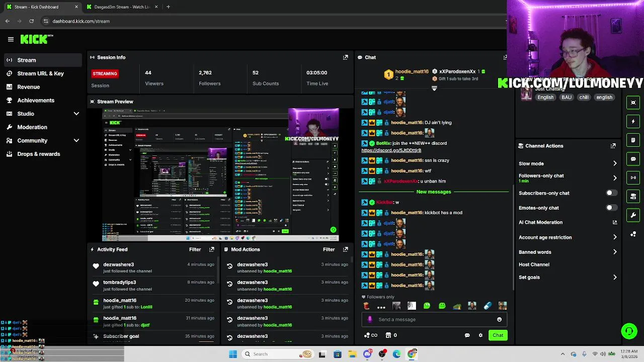Click the lightning bolt sidebar icon
The height and width of the screenshot is (362, 644).
633,121
